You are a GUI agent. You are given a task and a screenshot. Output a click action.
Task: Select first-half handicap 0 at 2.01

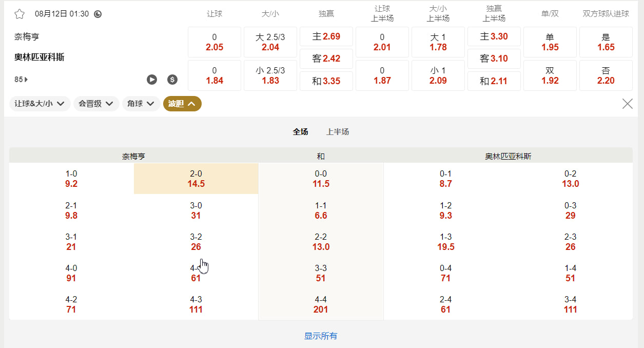pos(382,42)
